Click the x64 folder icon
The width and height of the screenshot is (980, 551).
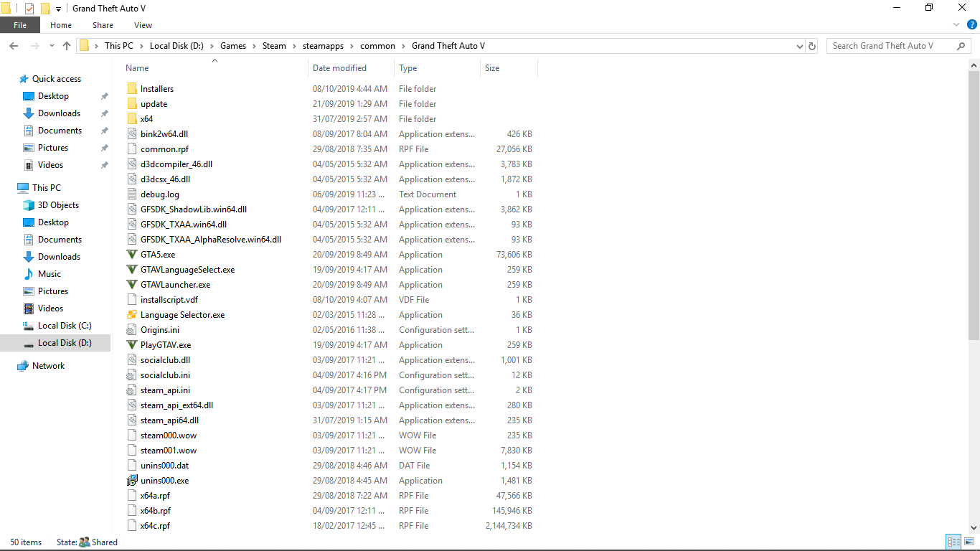131,119
